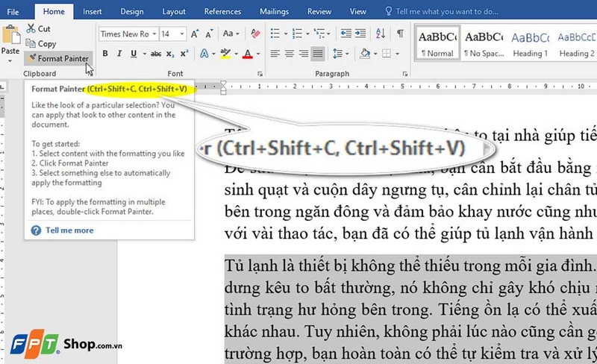The height and width of the screenshot is (364, 597).
Task: Insert a bulleted list
Action: [275, 34]
